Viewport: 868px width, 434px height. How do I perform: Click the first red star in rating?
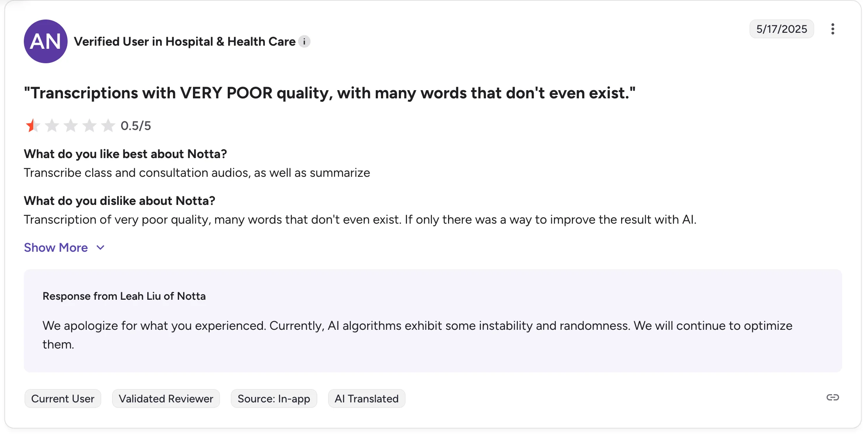point(34,125)
